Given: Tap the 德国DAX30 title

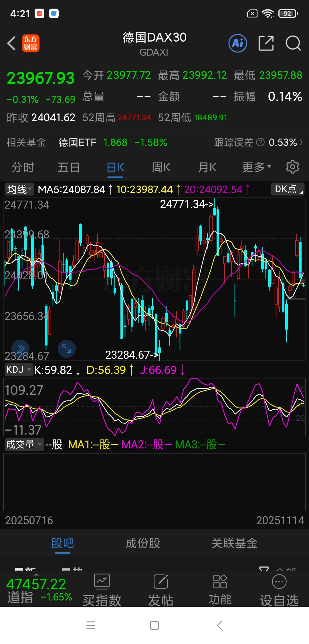Looking at the screenshot, I should click(x=154, y=37).
